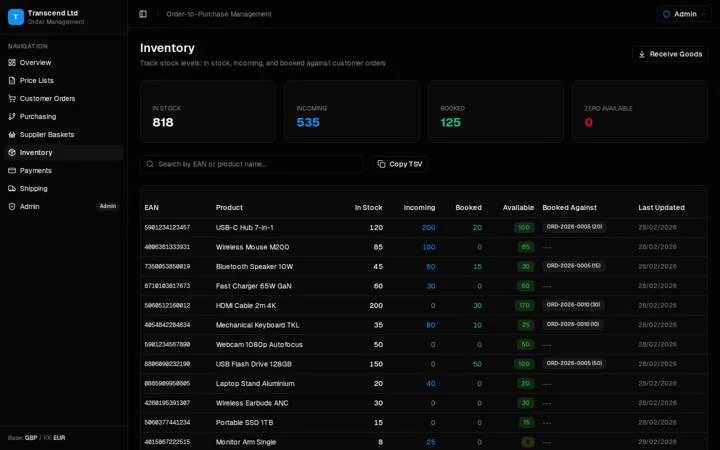Go to the Shipping section
720x450 pixels.
coord(63,188)
